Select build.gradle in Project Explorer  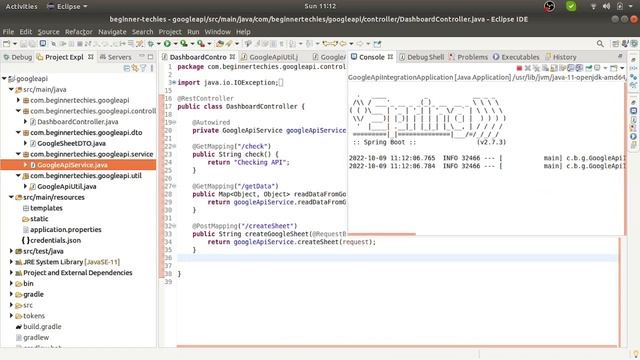39,327
